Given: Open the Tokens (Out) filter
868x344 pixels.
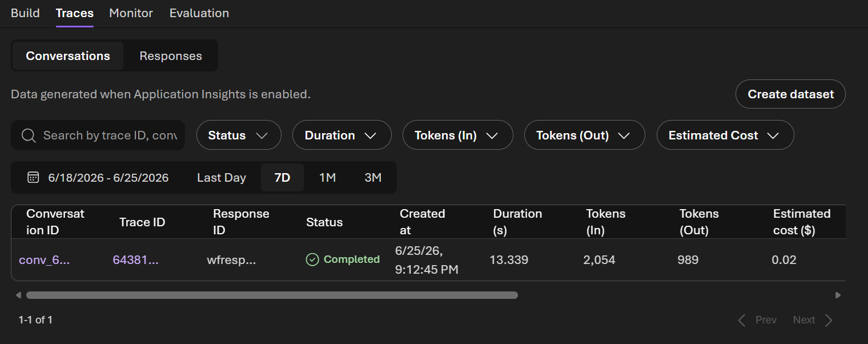Looking at the screenshot, I should coord(584,135).
